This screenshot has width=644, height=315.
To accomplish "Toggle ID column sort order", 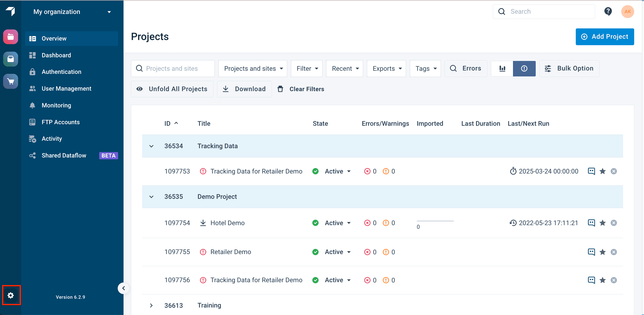I will point(171,124).
